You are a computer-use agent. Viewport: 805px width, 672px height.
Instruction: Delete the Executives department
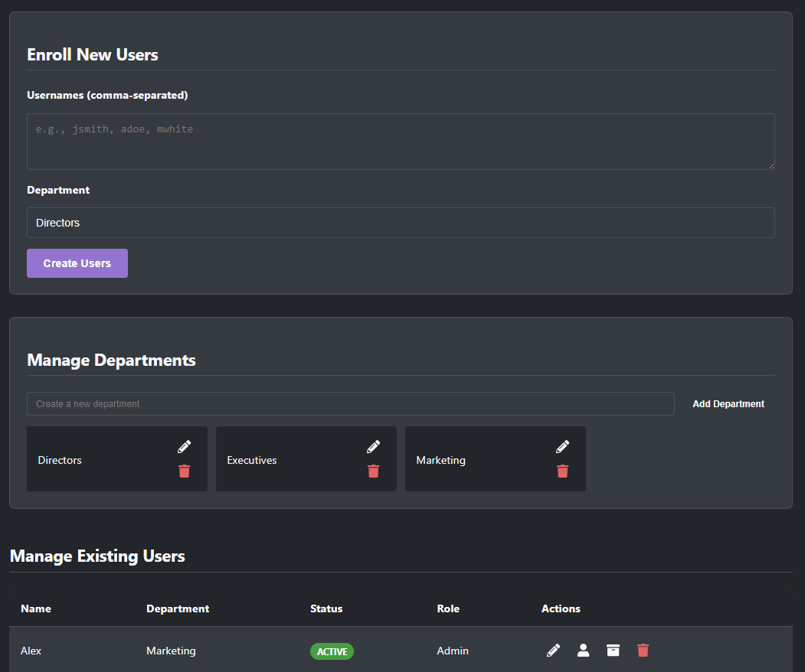373,471
